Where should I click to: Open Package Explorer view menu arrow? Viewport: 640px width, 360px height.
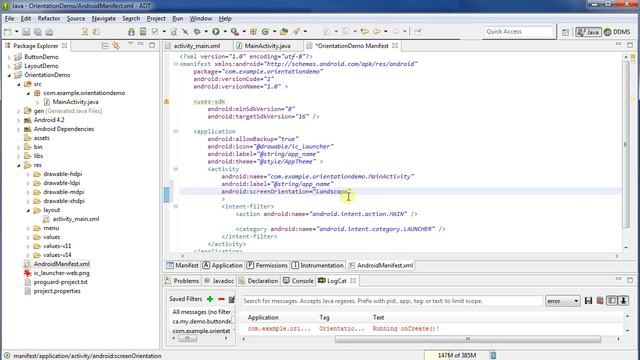[130, 43]
